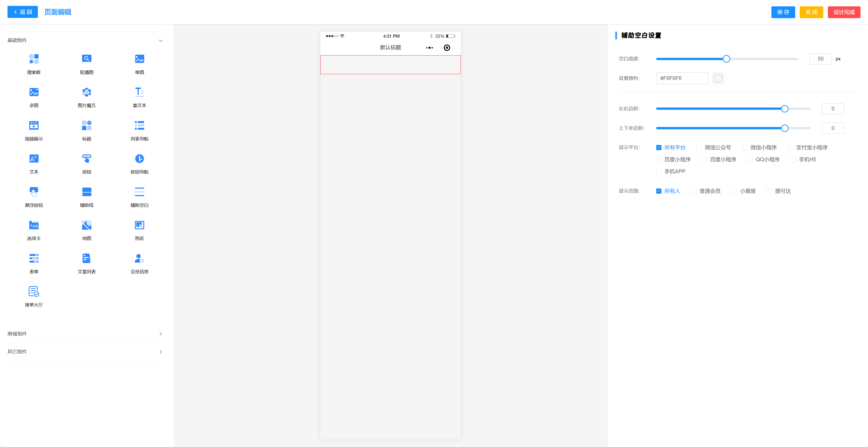Enable the 微信公众号 platform checkbox
This screenshot has height=447, width=868.
pos(699,148)
